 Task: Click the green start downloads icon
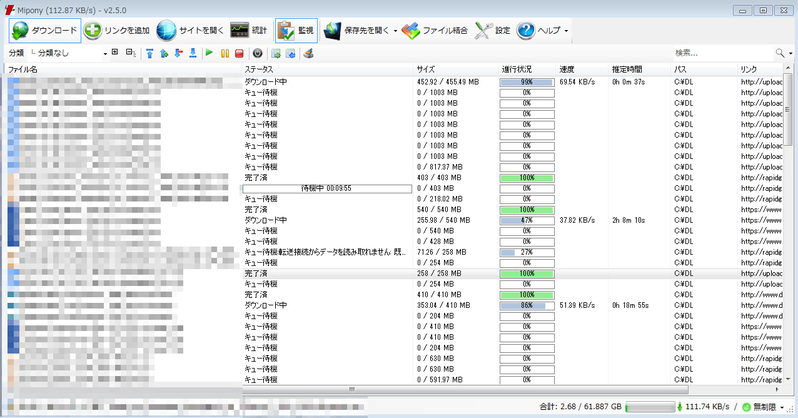[x=209, y=53]
